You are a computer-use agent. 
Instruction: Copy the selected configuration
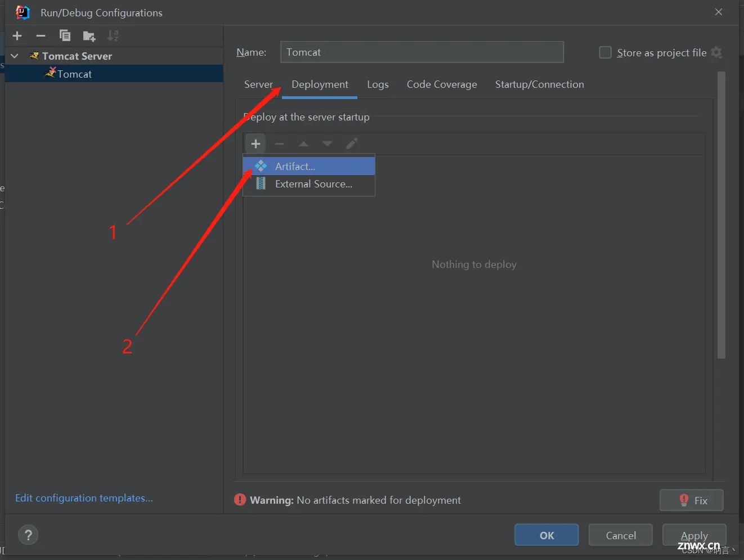coord(65,36)
